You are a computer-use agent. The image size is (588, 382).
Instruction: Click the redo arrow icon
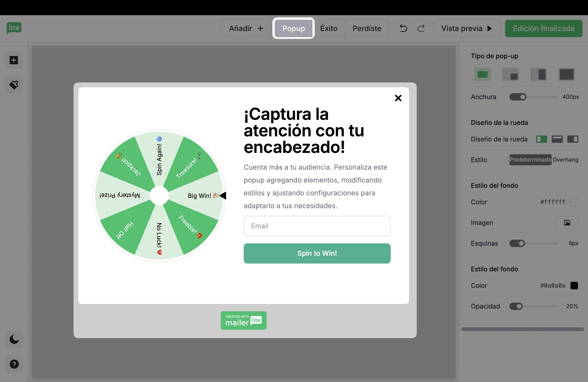tap(421, 28)
